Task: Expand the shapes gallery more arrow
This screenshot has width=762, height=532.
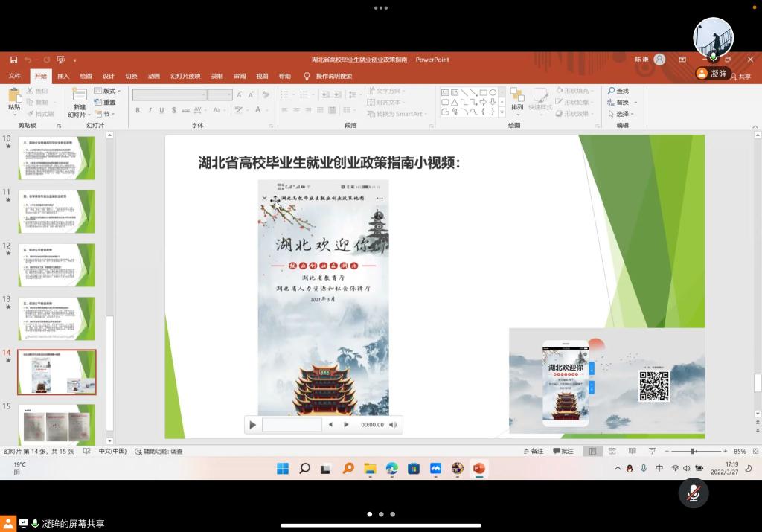Action: click(x=502, y=112)
